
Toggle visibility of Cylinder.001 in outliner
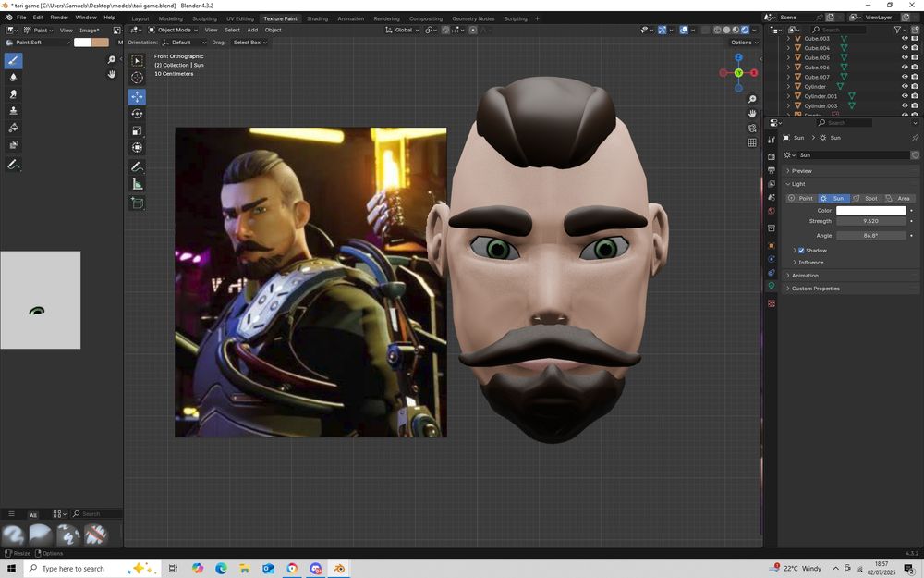[904, 96]
